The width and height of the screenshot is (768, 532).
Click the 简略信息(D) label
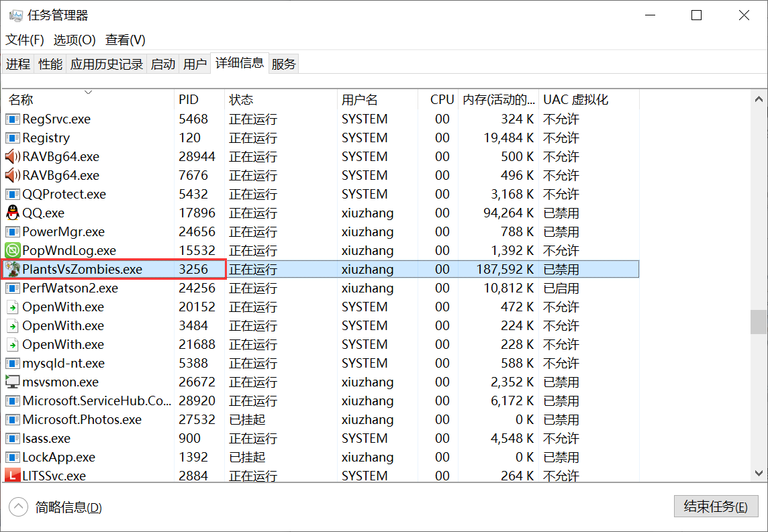(68, 508)
